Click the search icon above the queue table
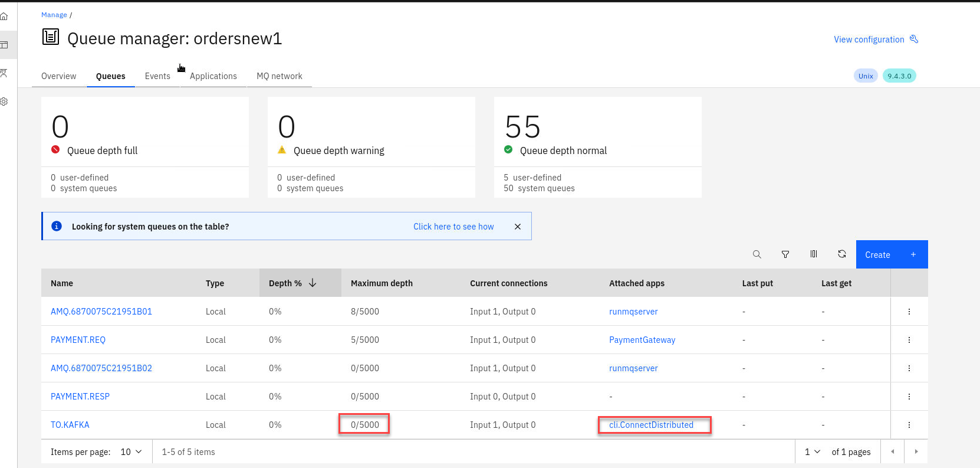Image resolution: width=980 pixels, height=468 pixels. point(757,254)
